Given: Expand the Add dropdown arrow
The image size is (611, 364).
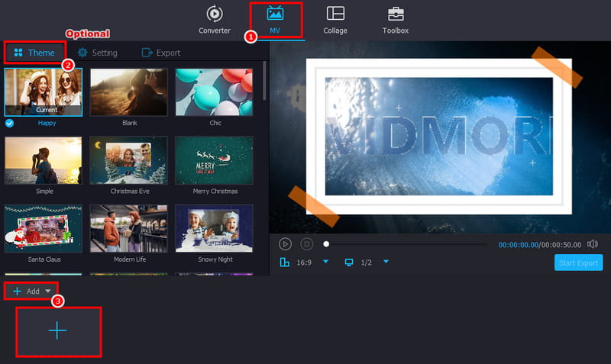Looking at the screenshot, I should click(x=47, y=291).
